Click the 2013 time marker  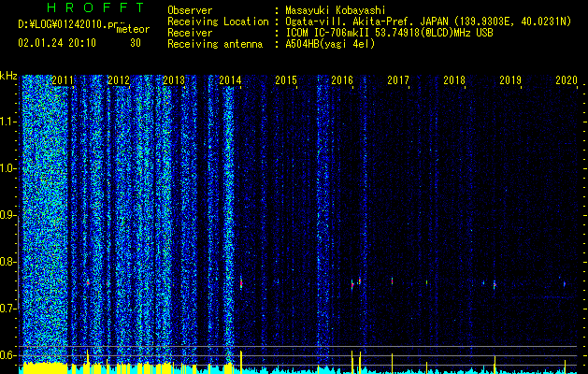click(175, 79)
